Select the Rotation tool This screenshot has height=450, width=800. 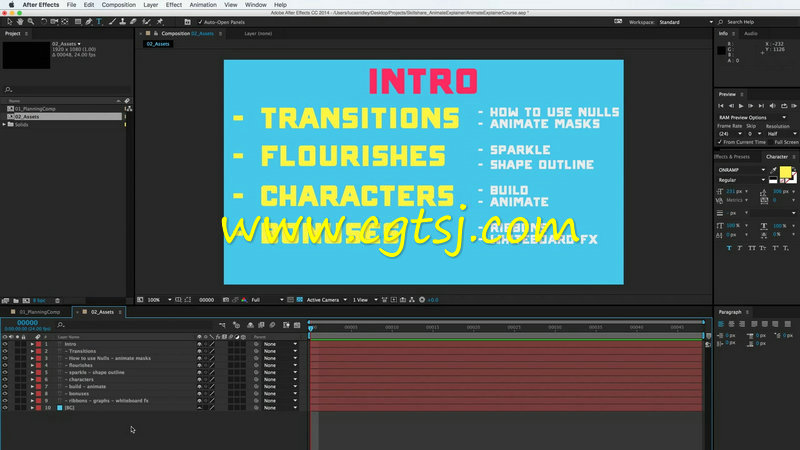point(43,22)
